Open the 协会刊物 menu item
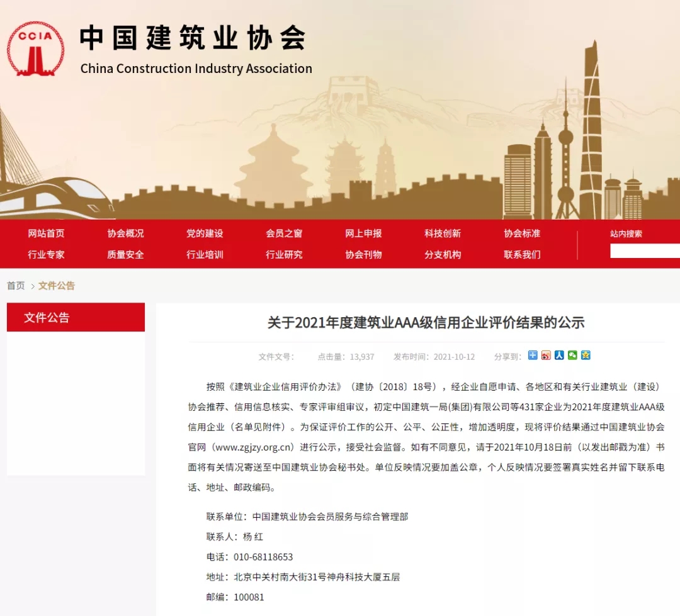The height and width of the screenshot is (616, 680). point(363,254)
